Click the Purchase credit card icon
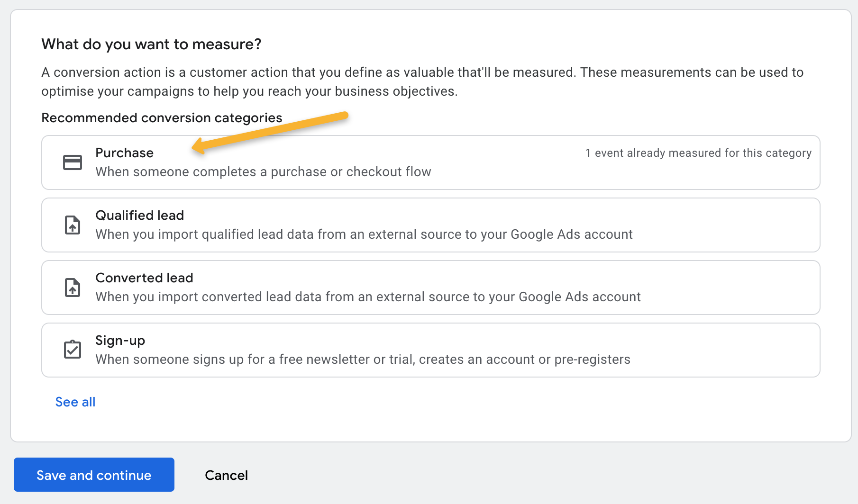858x504 pixels. coord(73,162)
